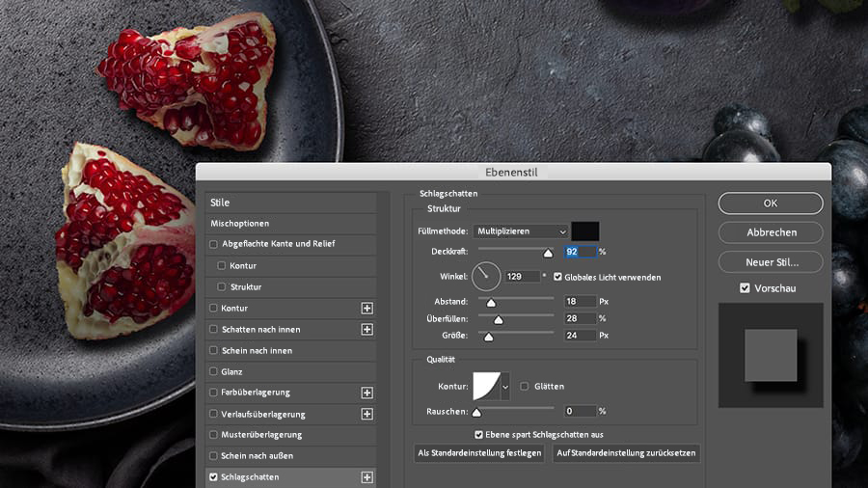Click the Größe field showing 24
This screenshot has width=868, height=488.
click(581, 336)
